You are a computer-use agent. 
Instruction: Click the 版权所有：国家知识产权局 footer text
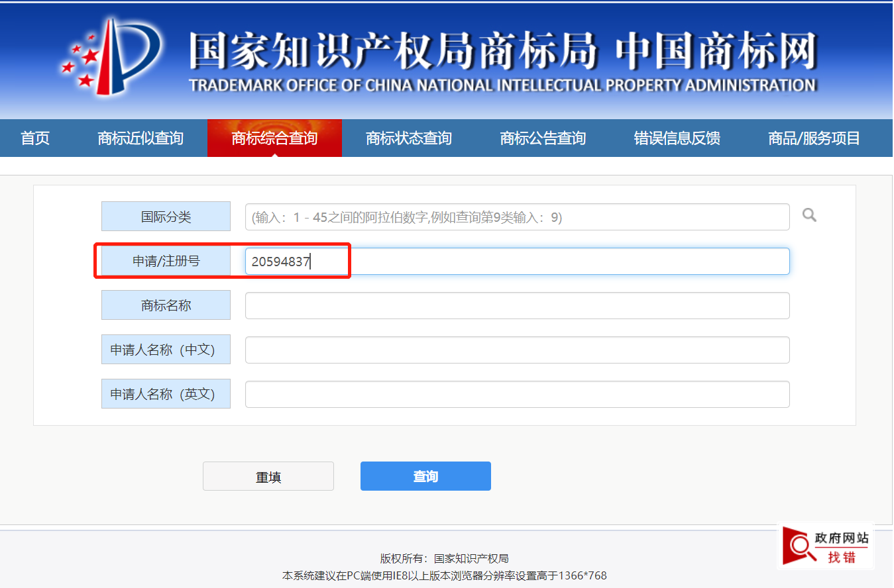click(x=444, y=558)
